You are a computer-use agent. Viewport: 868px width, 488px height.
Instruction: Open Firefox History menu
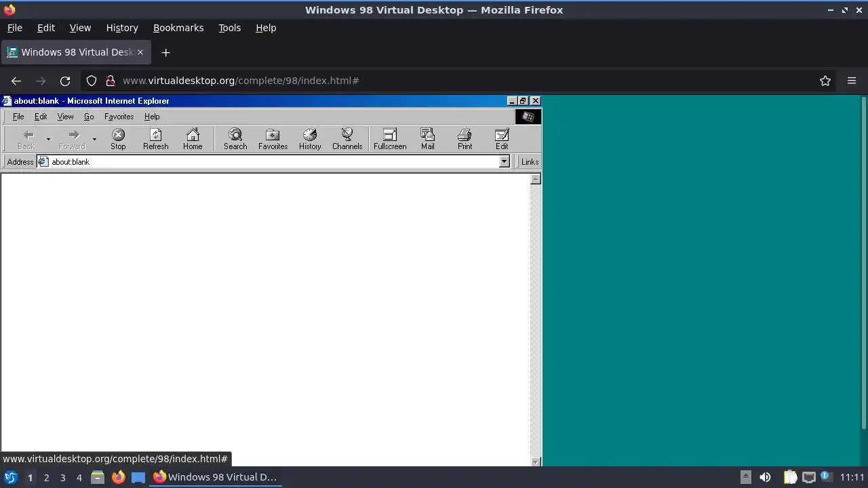122,28
